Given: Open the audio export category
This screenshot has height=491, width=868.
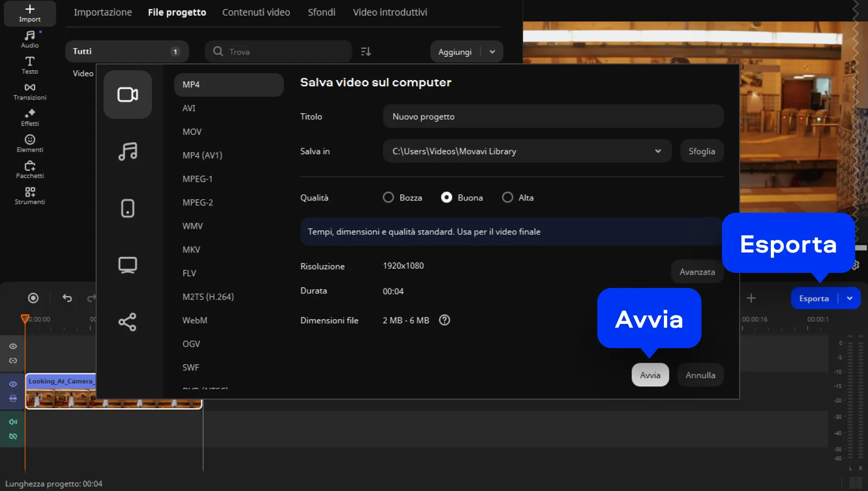Looking at the screenshot, I should 127,151.
